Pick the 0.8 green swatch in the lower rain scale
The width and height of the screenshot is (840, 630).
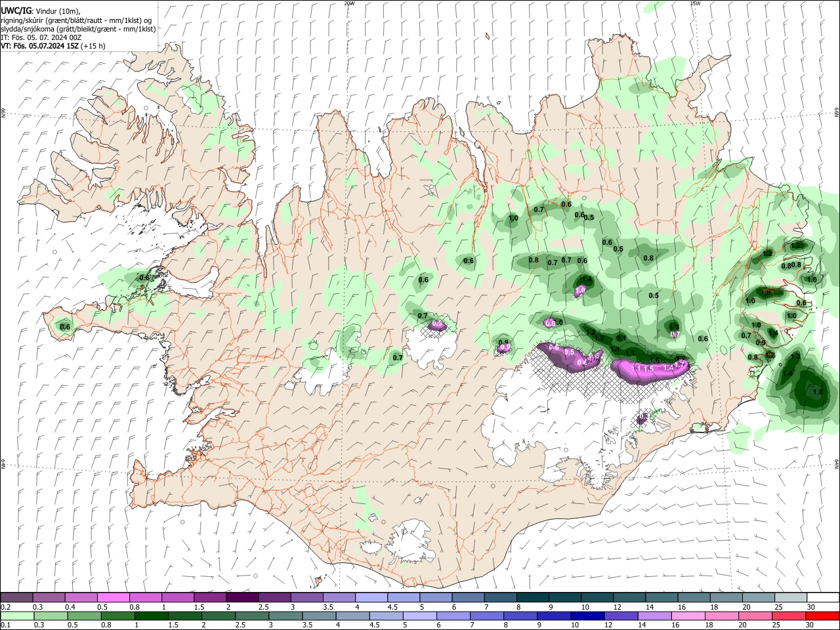pos(117,616)
